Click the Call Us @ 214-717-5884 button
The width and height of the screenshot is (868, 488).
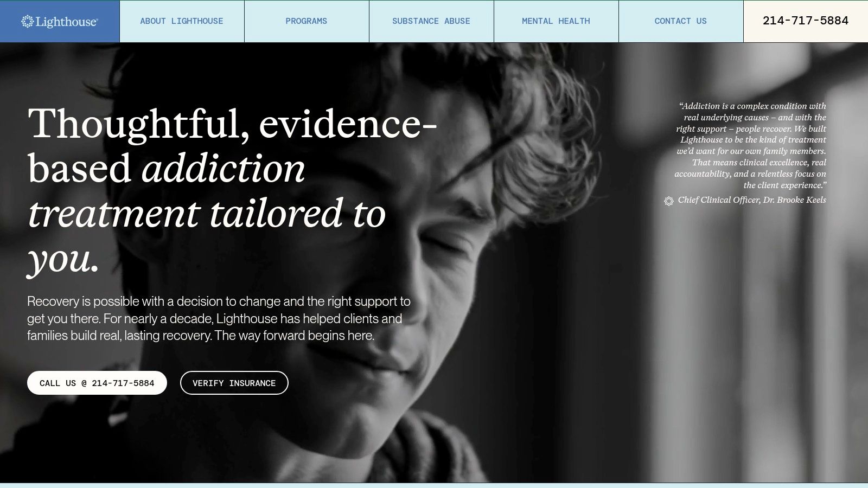click(x=97, y=383)
